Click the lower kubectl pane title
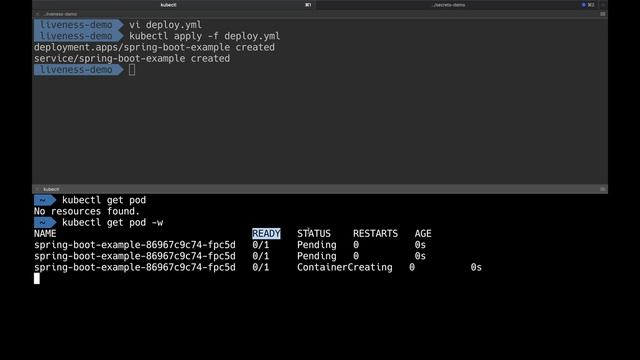640x360 pixels. (x=51, y=189)
